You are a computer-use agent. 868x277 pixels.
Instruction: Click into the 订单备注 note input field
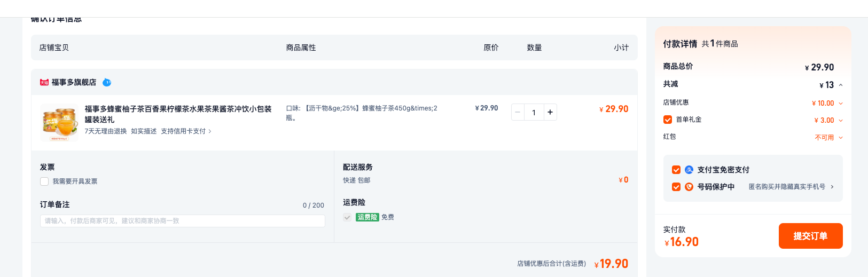pos(183,221)
